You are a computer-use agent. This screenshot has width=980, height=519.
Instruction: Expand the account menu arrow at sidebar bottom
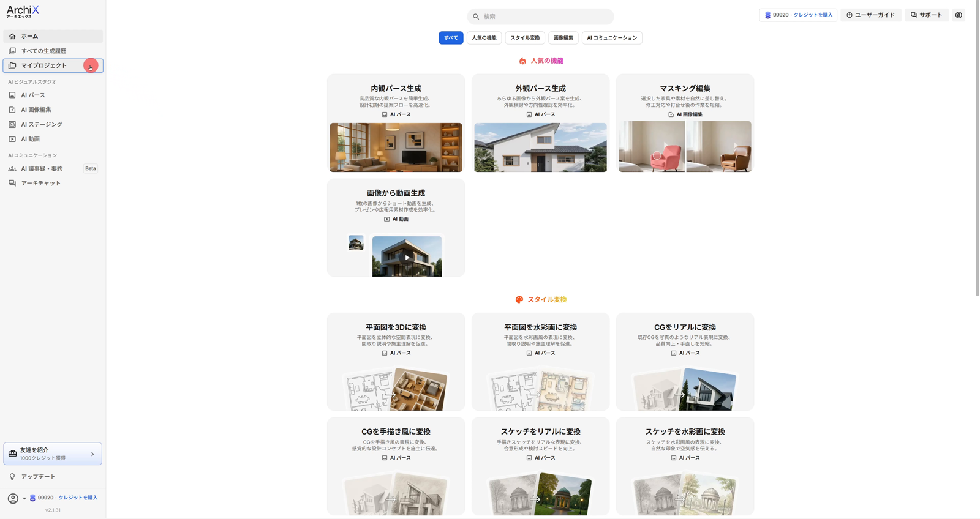pyautogui.click(x=24, y=498)
